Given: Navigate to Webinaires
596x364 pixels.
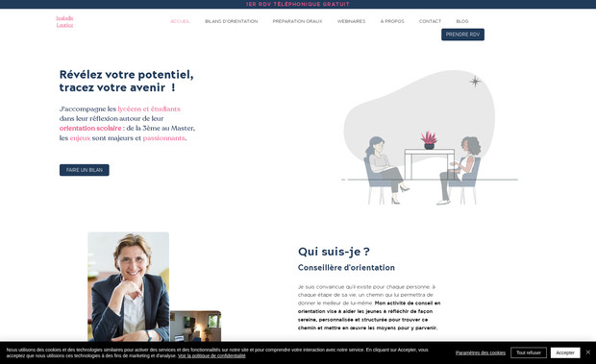Looking at the screenshot, I should (x=351, y=21).
